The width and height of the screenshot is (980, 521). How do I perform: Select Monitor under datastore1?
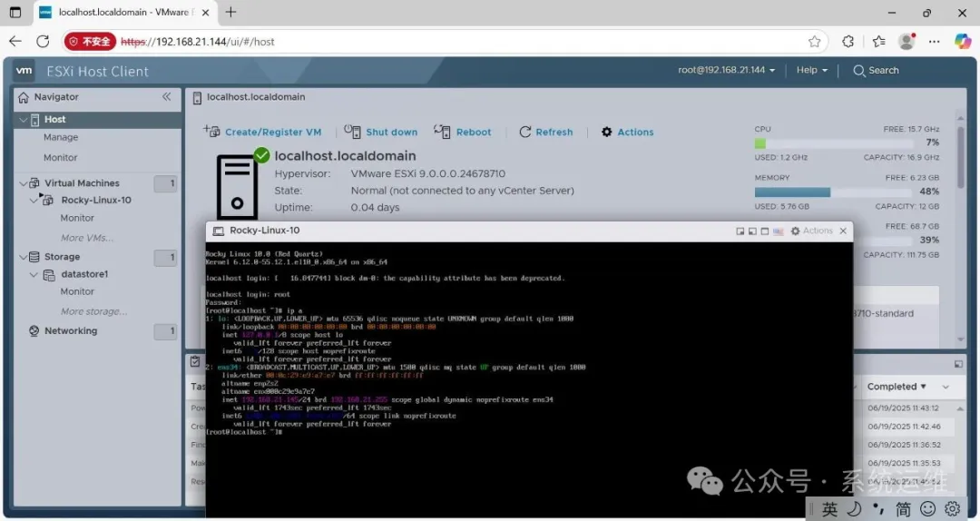click(77, 292)
